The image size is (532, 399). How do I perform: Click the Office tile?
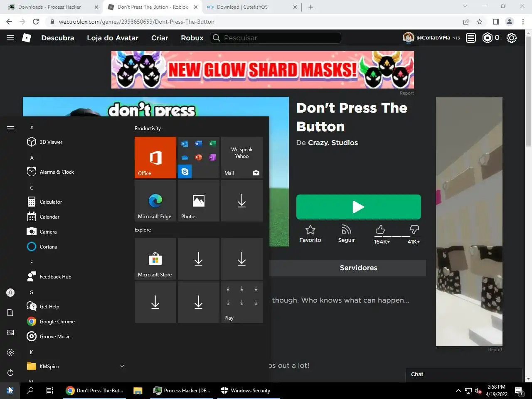pos(155,158)
